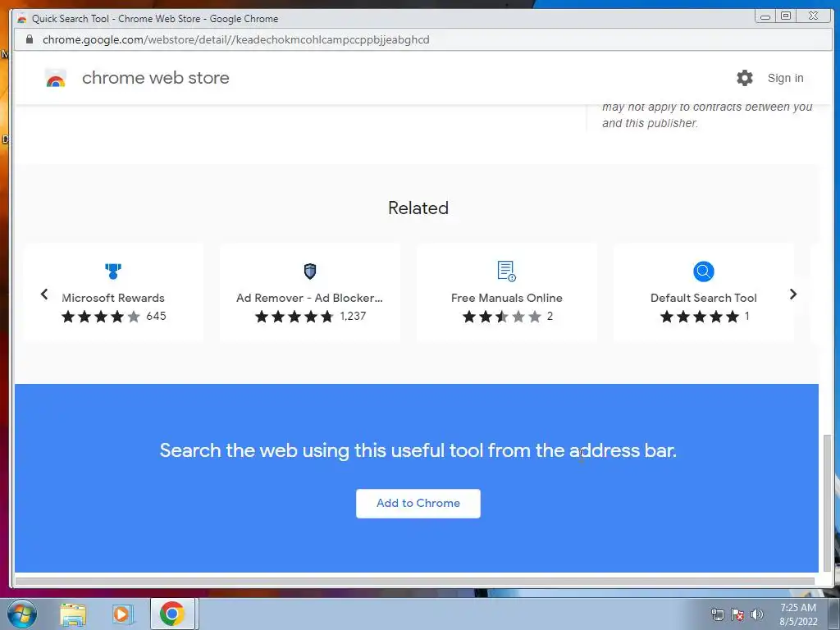This screenshot has width=840, height=630.
Task: Click the window title bar Chrome icon
Action: coord(22,19)
